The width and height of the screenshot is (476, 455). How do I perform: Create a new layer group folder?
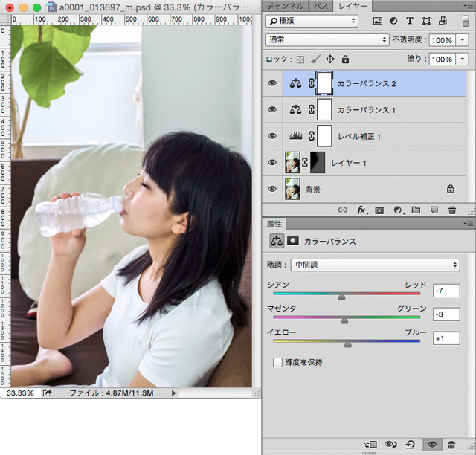(x=416, y=210)
